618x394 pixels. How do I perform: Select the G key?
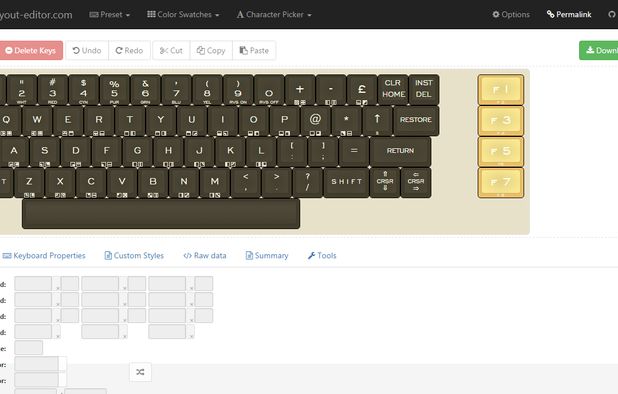click(138, 151)
